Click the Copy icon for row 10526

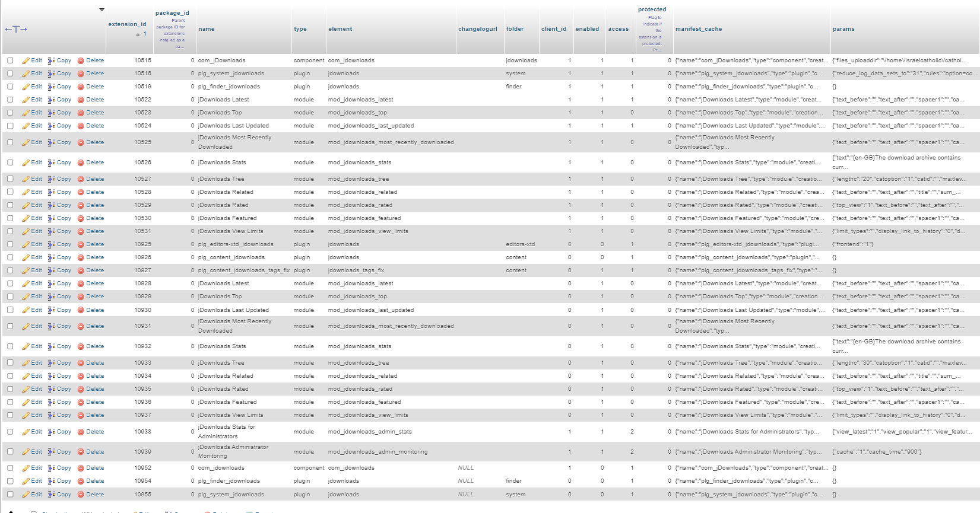[52, 162]
